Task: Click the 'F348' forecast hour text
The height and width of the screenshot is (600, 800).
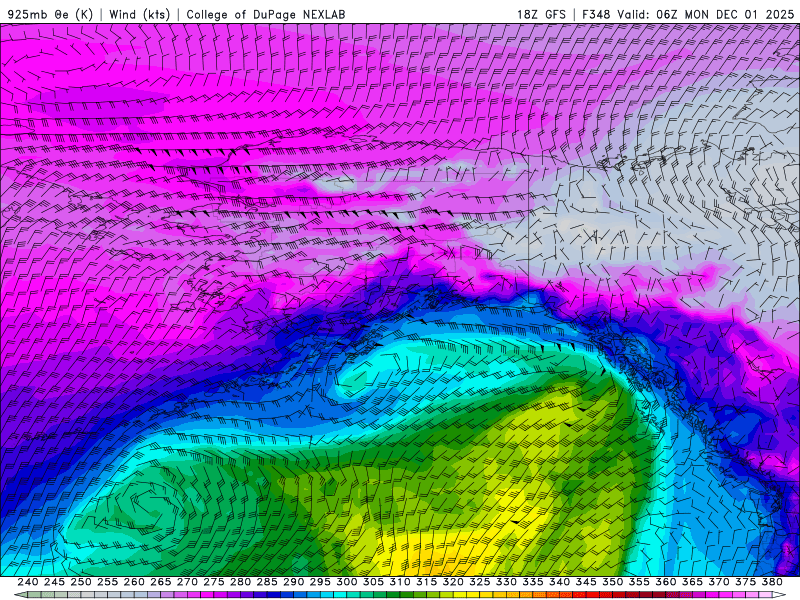Action: [x=596, y=14]
